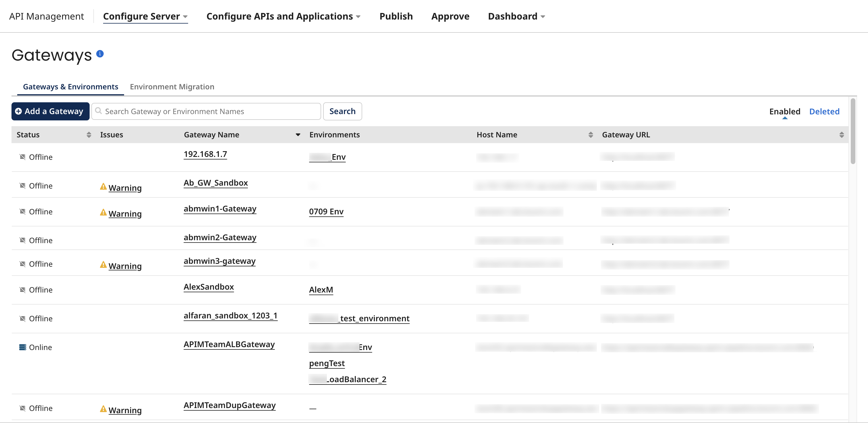
Task: Open the Publish menu item
Action: point(396,16)
